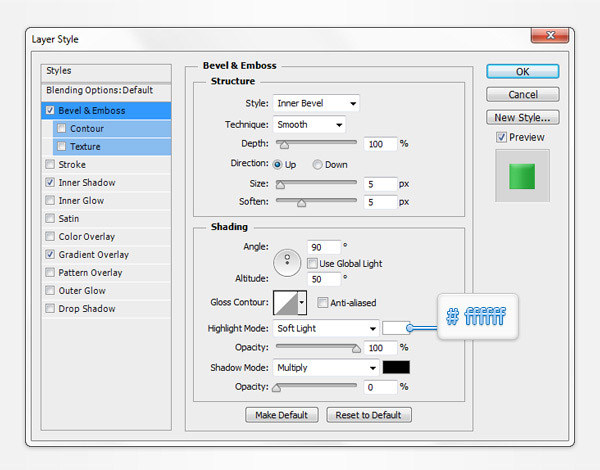Viewport: 600px width, 470px height.
Task: Open Blending Options: Default
Action: 99,90
